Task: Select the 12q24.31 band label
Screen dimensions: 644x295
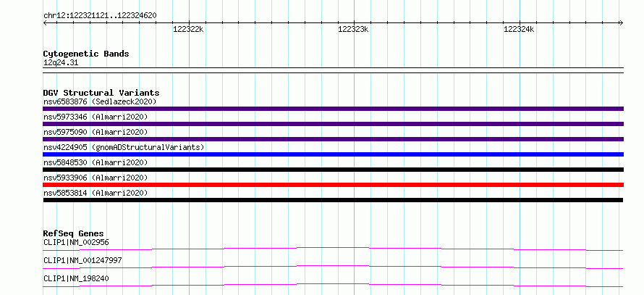Action: coord(61,63)
